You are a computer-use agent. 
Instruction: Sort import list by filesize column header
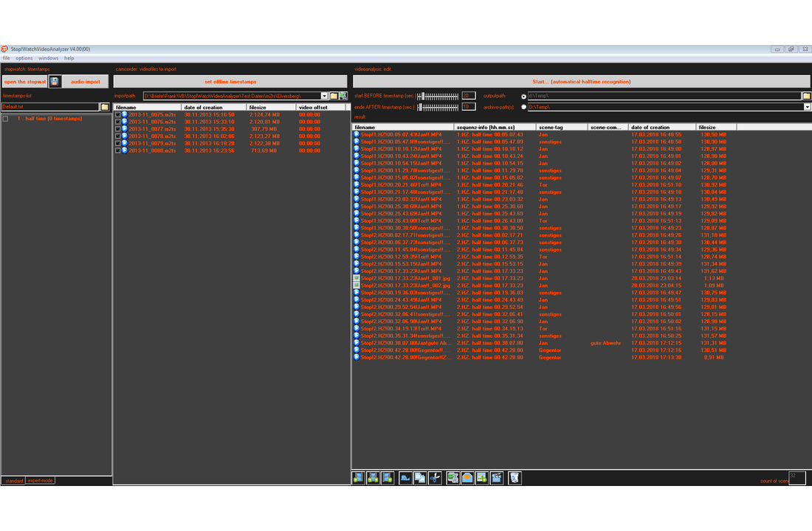[x=271, y=108]
